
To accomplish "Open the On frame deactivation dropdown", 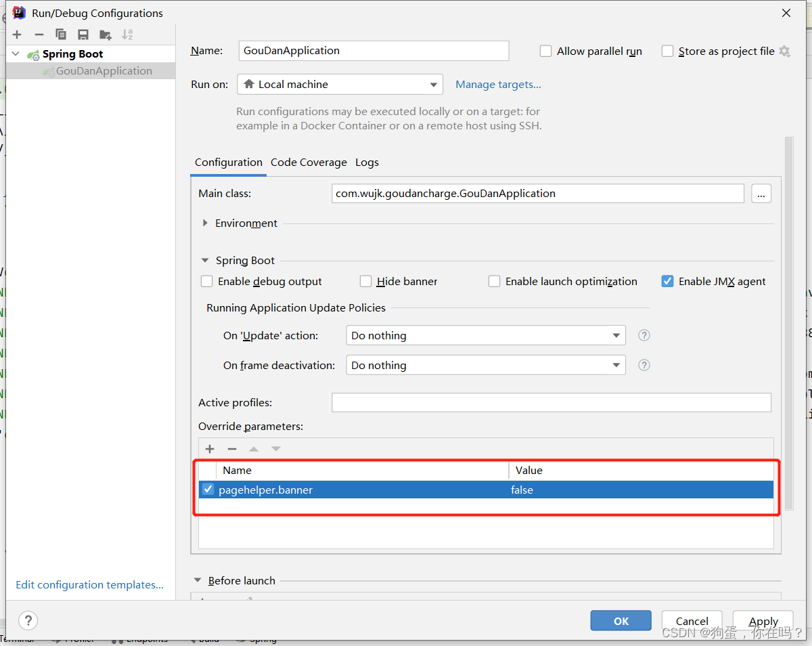I will (x=616, y=365).
